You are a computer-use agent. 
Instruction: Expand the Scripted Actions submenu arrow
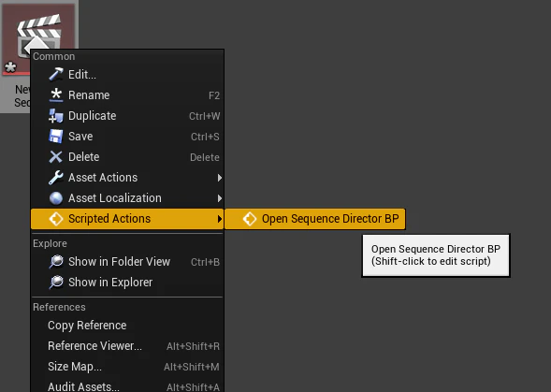point(220,219)
